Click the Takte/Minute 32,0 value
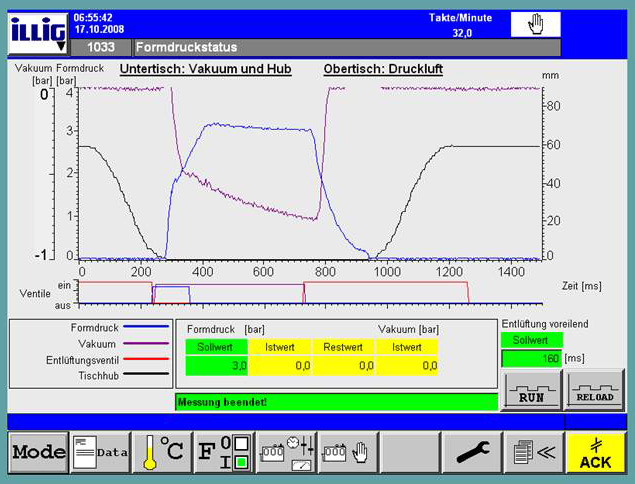This screenshot has width=635, height=484. click(462, 33)
